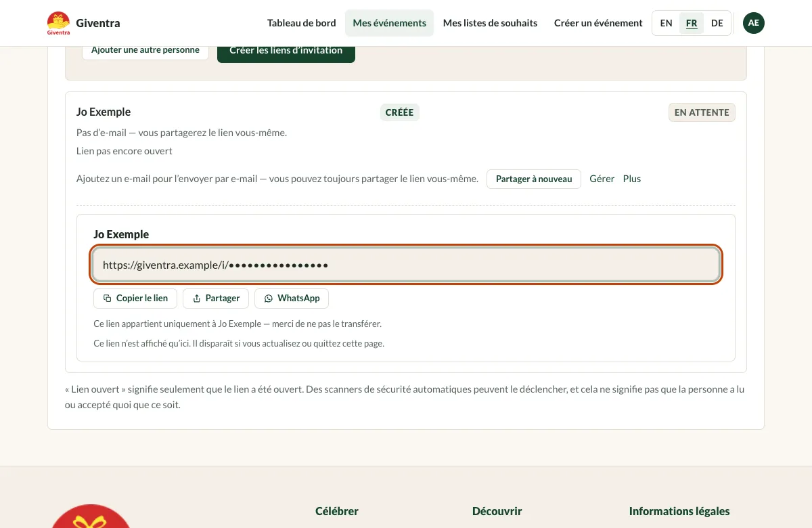
Task: Click the CRÉÉE status badge
Action: 399,112
